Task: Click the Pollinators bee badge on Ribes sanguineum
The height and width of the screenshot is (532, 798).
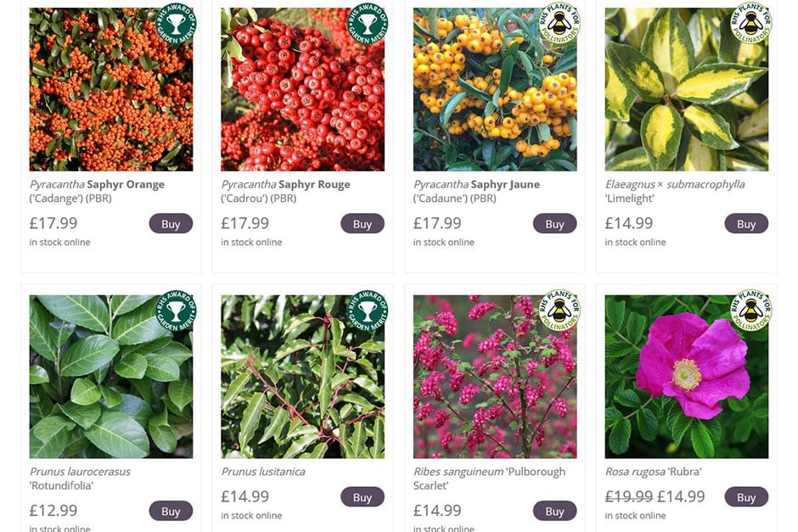Action: [x=559, y=311]
